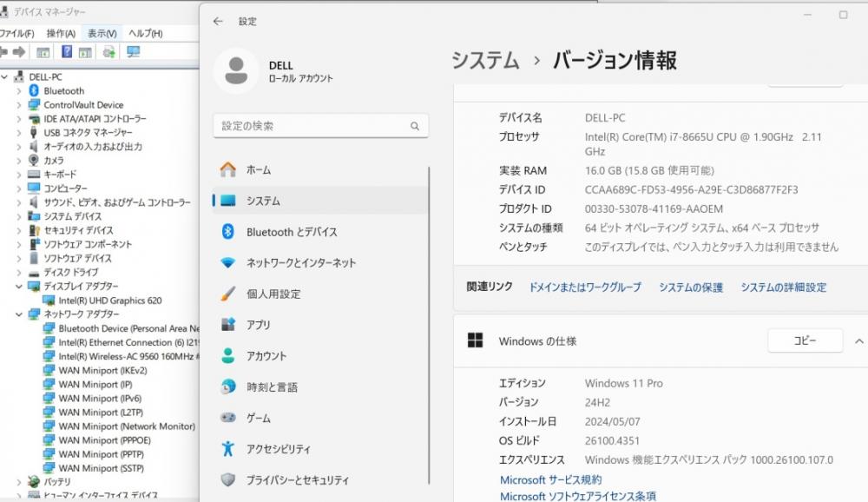Open the システムの保護 link
The height and width of the screenshot is (502, 868).
[x=691, y=287]
